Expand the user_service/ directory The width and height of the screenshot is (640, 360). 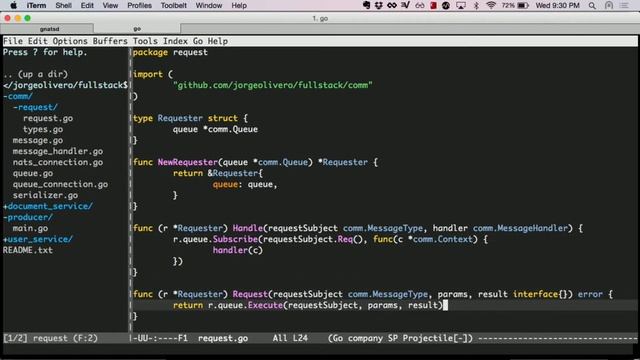[38, 239]
